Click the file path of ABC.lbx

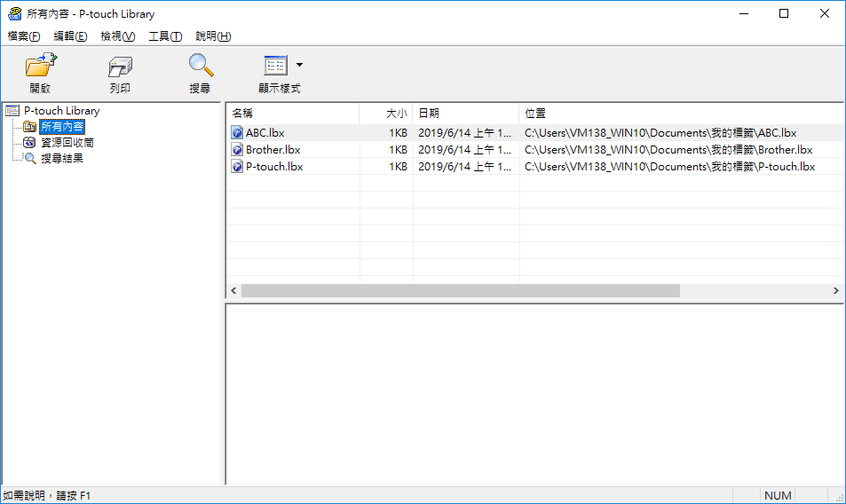(x=660, y=132)
